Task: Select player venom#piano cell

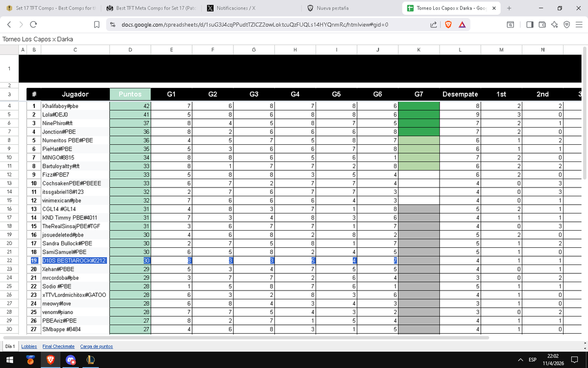Action: click(75, 312)
